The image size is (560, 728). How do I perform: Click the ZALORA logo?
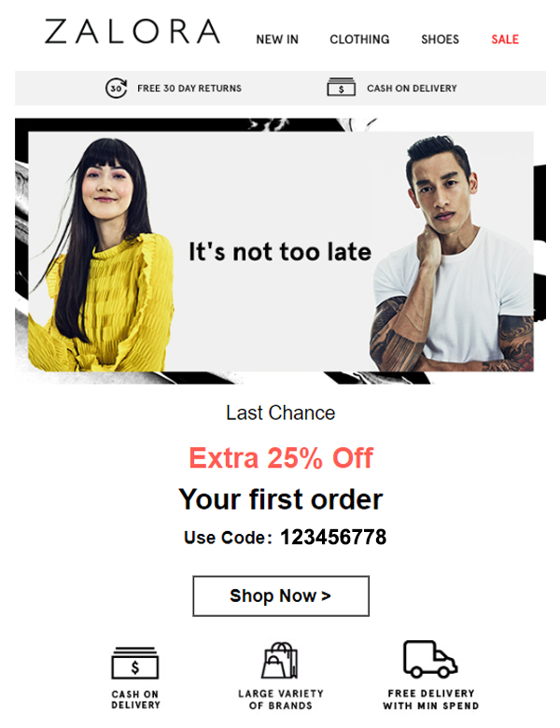[x=133, y=32]
